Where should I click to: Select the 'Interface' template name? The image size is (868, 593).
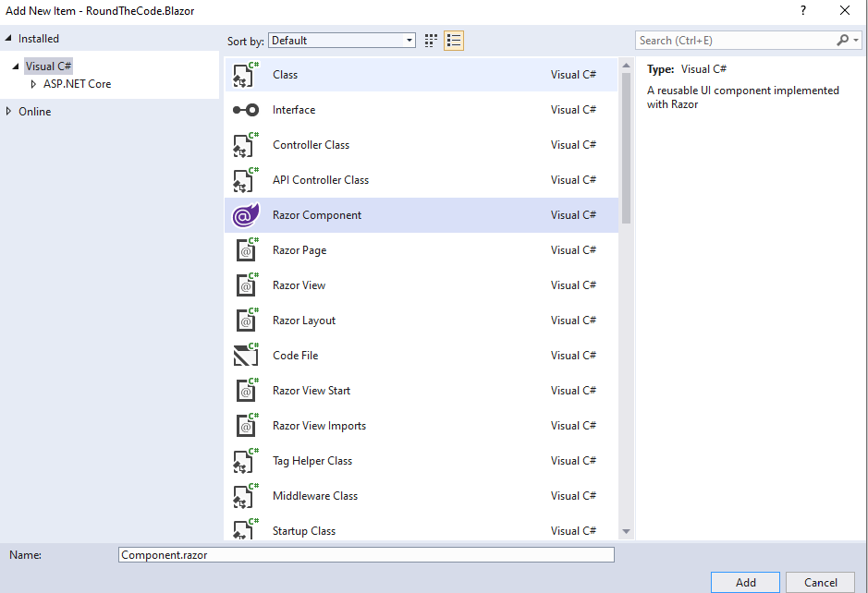pos(294,110)
